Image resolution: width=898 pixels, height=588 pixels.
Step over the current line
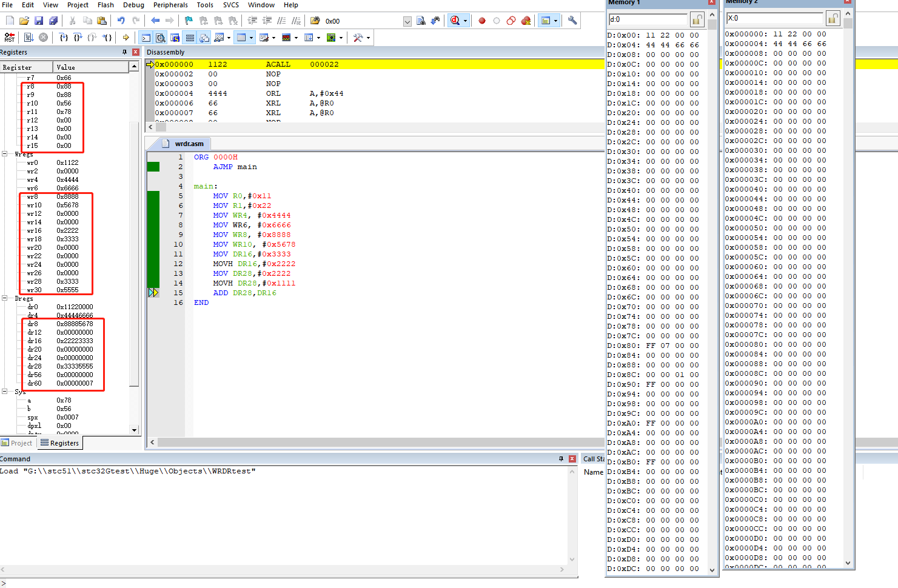(78, 38)
